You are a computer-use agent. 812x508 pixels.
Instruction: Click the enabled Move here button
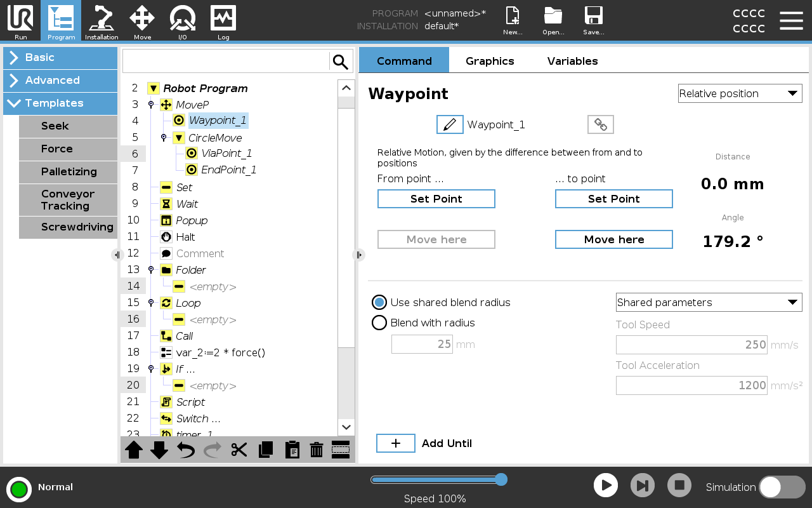coord(613,239)
